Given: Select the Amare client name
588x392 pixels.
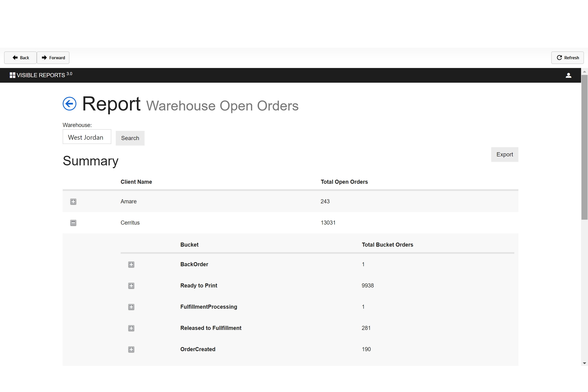Looking at the screenshot, I should point(128,202).
